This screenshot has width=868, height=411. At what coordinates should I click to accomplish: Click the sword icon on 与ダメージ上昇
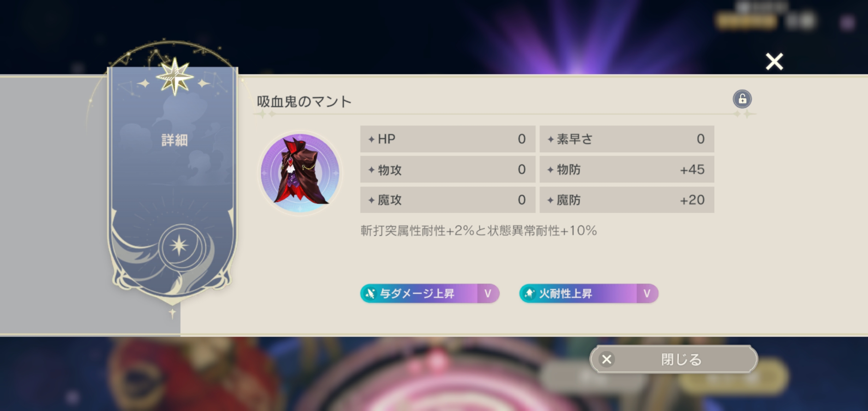coord(370,293)
